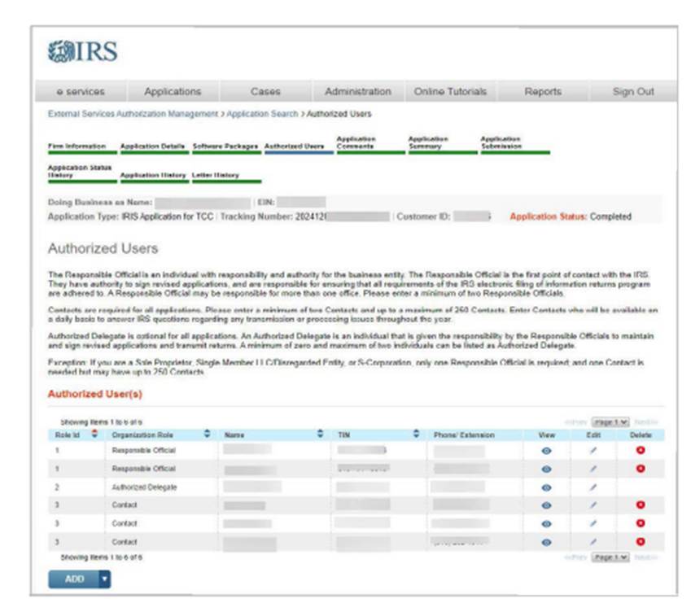Open the Software Packages tab

pyautogui.click(x=225, y=146)
